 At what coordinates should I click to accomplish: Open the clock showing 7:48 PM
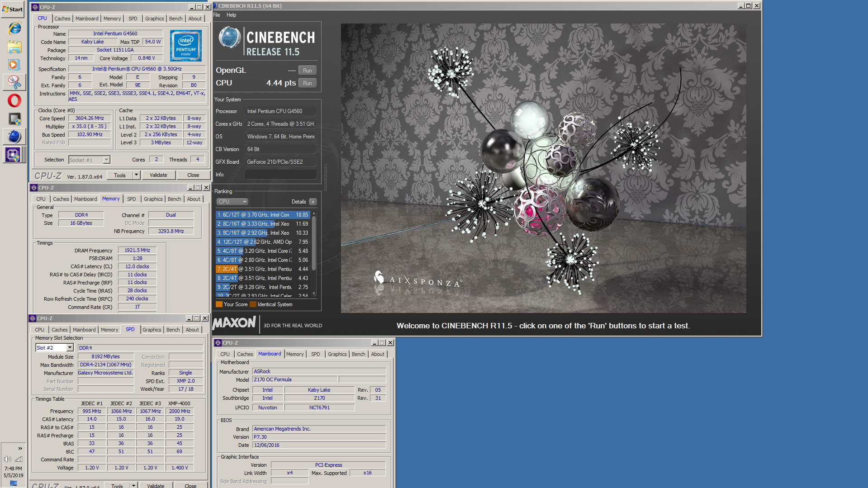coord(13,469)
